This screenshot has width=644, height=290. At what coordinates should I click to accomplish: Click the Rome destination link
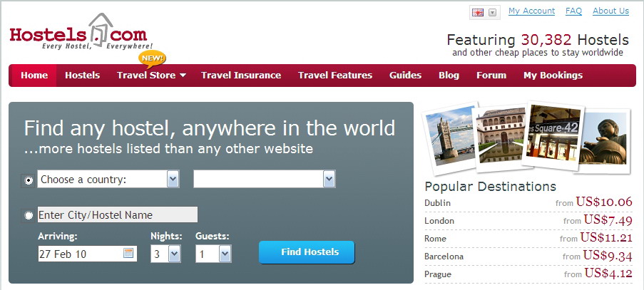pyautogui.click(x=435, y=239)
